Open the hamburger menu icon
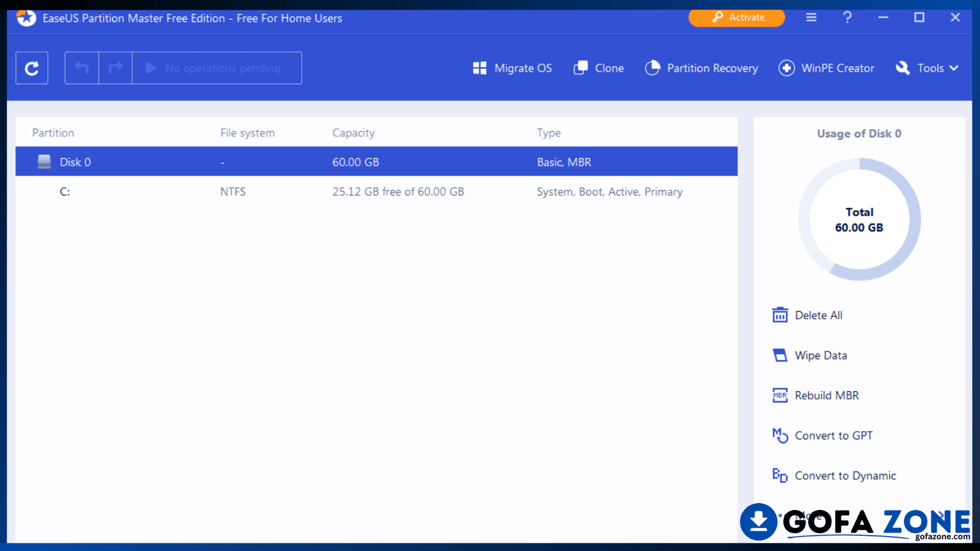Viewport: 980px width, 551px height. pos(811,17)
